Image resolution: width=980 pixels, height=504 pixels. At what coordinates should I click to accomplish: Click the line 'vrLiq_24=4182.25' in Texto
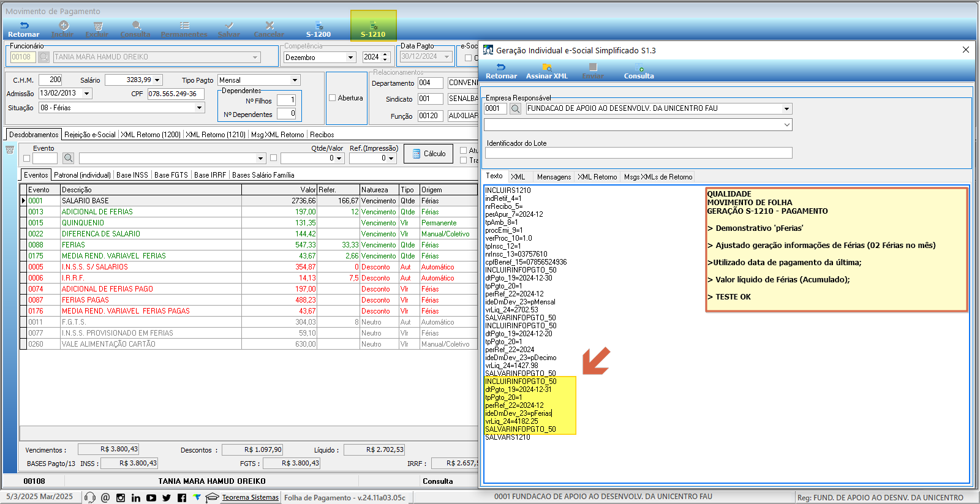point(511,421)
